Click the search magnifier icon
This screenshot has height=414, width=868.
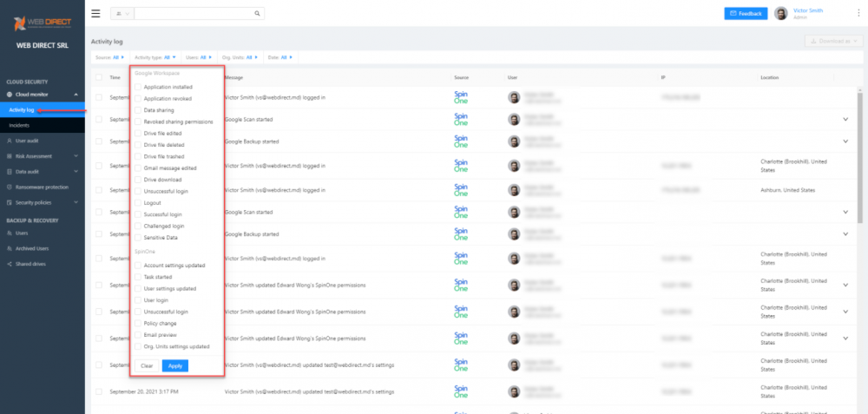(x=257, y=13)
